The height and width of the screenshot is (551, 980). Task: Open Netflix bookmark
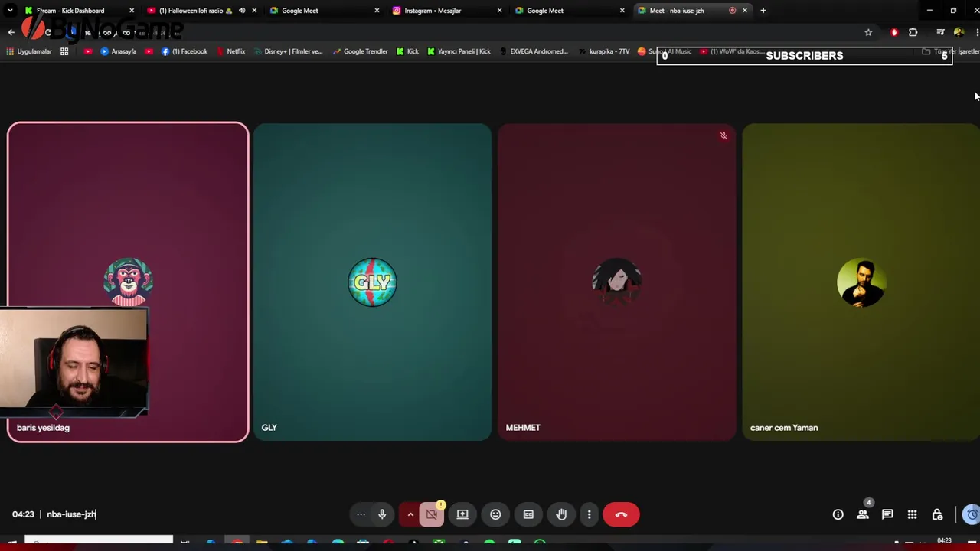(x=230, y=51)
